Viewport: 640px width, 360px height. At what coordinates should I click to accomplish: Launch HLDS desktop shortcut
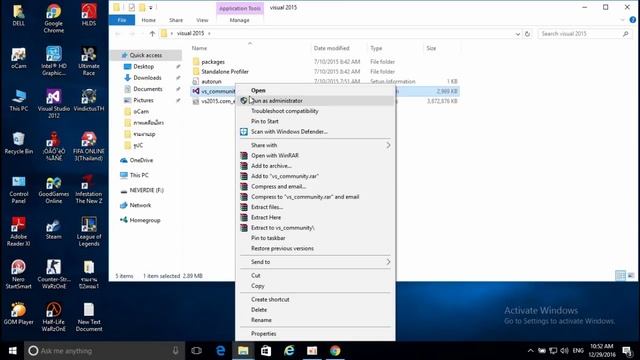(89, 16)
